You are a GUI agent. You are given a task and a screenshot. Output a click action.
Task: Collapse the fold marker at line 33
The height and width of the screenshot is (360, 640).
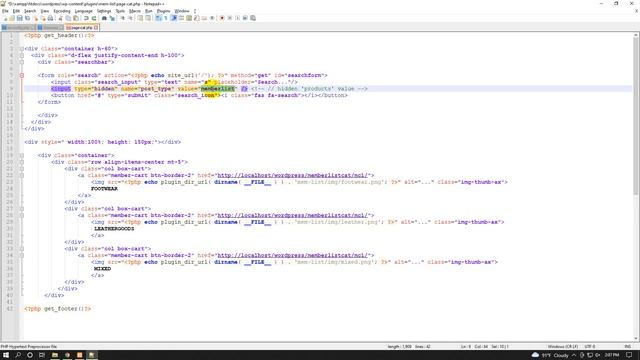pos(22,249)
